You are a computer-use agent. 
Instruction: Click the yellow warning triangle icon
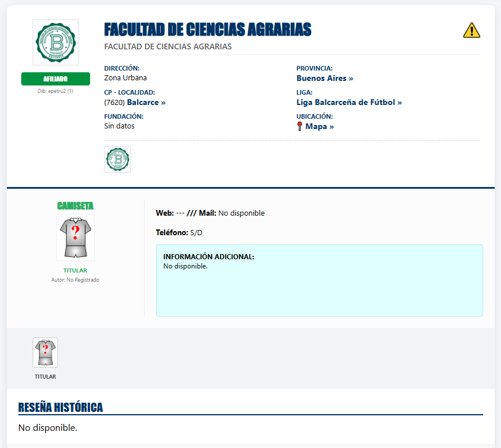pyautogui.click(x=472, y=30)
